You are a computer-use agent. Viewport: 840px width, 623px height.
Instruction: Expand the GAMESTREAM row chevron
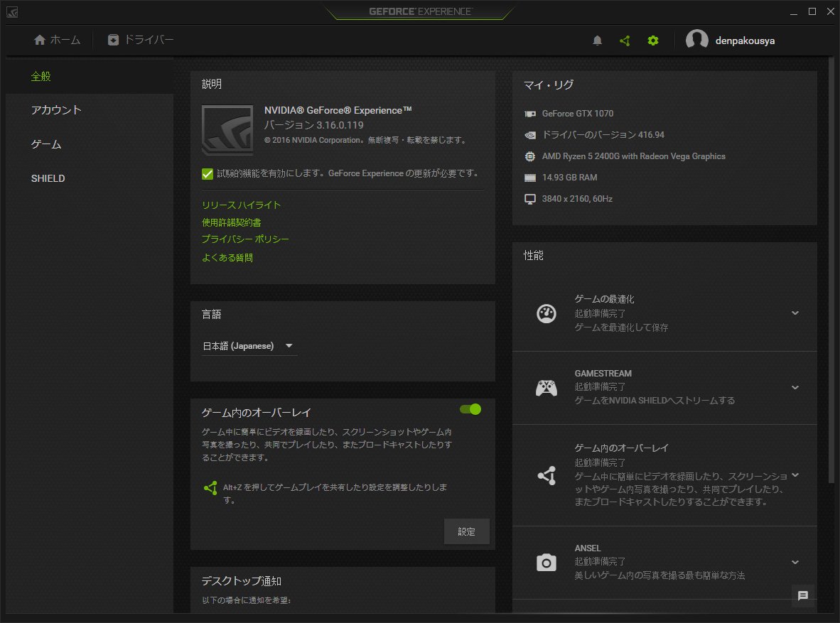(795, 387)
